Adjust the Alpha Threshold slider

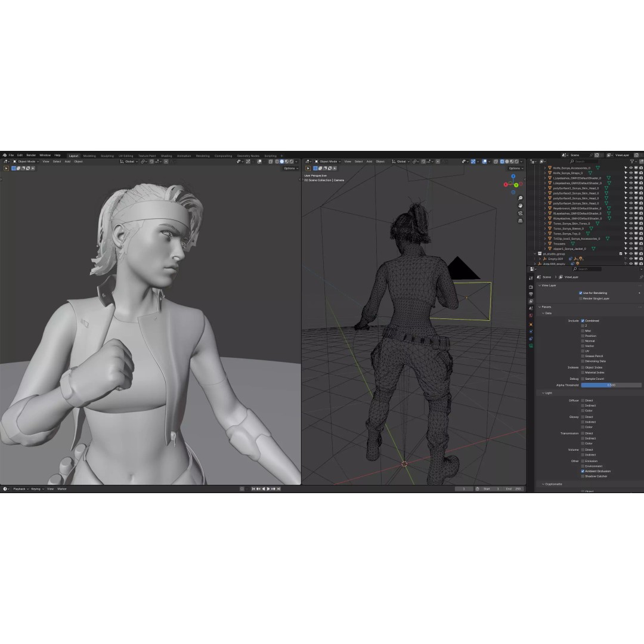[611, 385]
